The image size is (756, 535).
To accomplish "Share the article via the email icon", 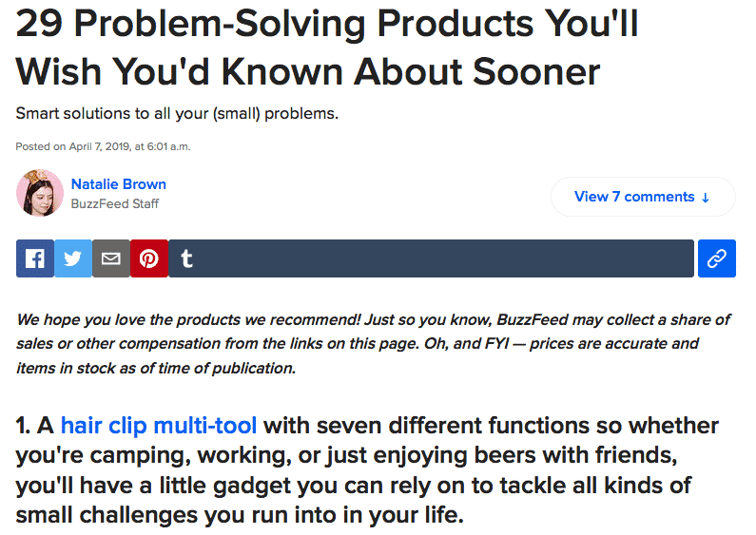I will (x=111, y=258).
